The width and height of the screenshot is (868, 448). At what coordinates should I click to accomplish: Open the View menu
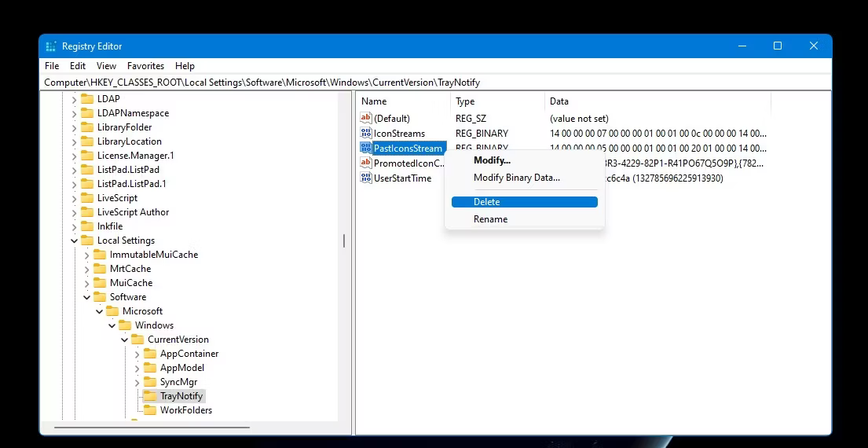pyautogui.click(x=106, y=66)
